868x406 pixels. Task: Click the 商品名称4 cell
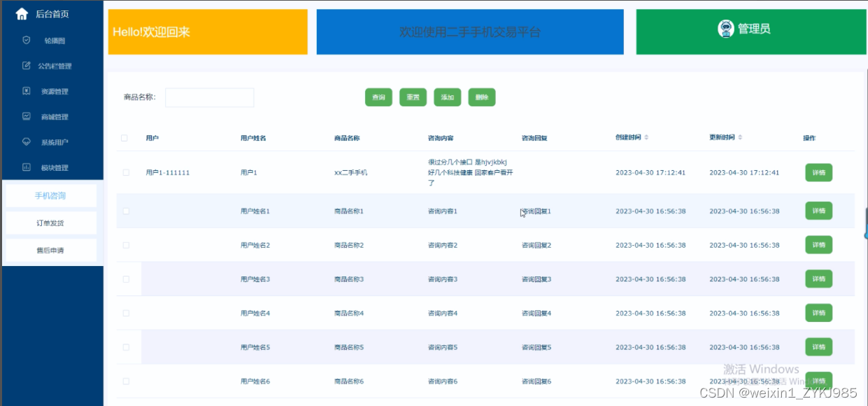pos(349,313)
